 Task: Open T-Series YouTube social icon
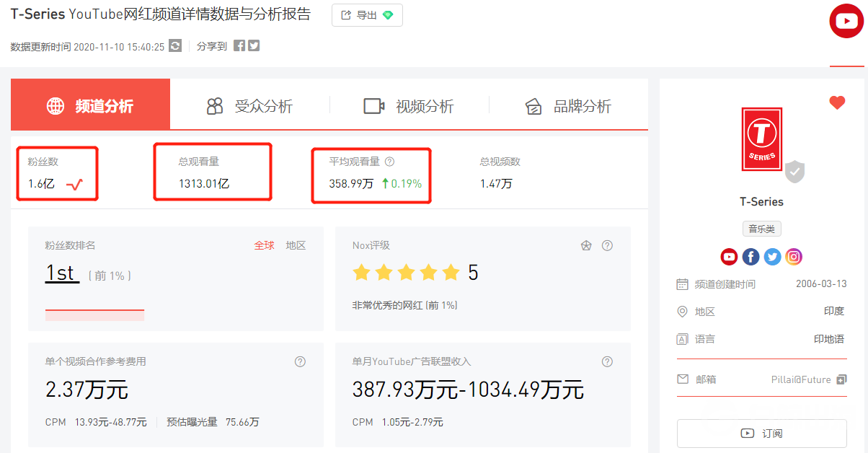[x=729, y=256]
